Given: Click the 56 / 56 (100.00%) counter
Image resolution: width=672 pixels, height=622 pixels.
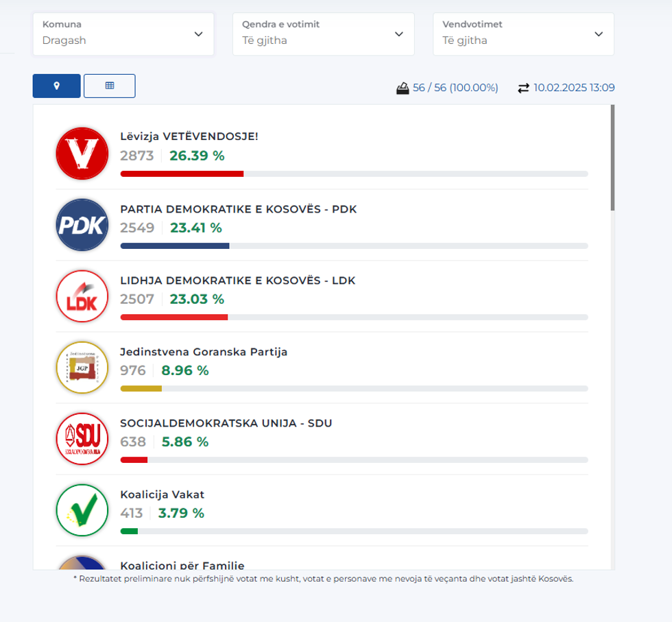Looking at the screenshot, I should point(455,88).
